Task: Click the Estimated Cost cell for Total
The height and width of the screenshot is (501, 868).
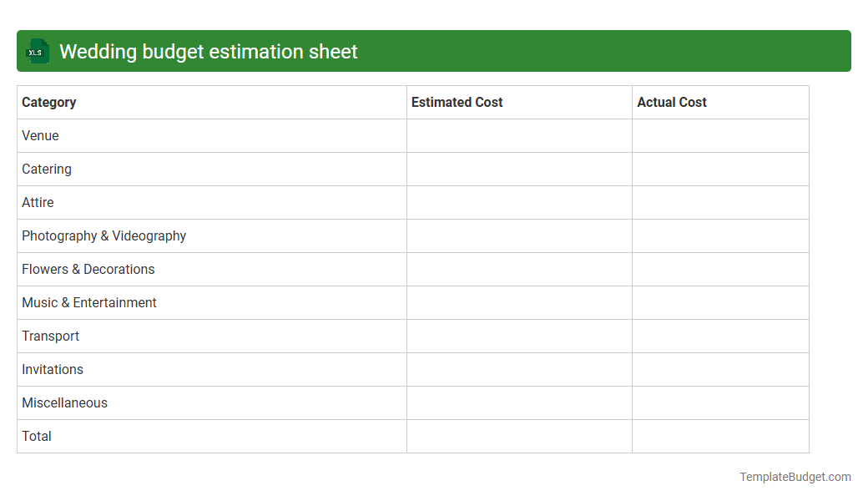Action: point(518,436)
